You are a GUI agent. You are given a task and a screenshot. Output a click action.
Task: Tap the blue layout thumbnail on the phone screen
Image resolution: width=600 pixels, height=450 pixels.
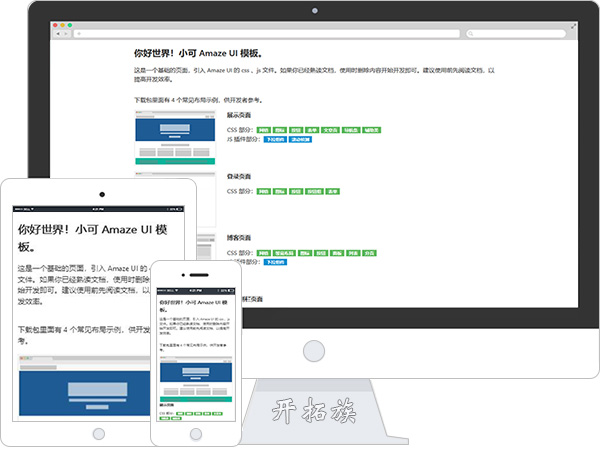click(196, 379)
